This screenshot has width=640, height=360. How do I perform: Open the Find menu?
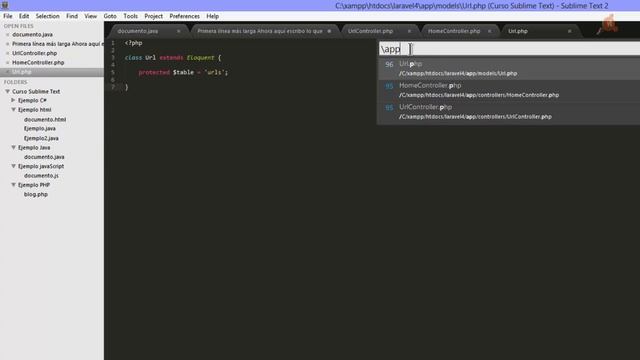(72, 16)
